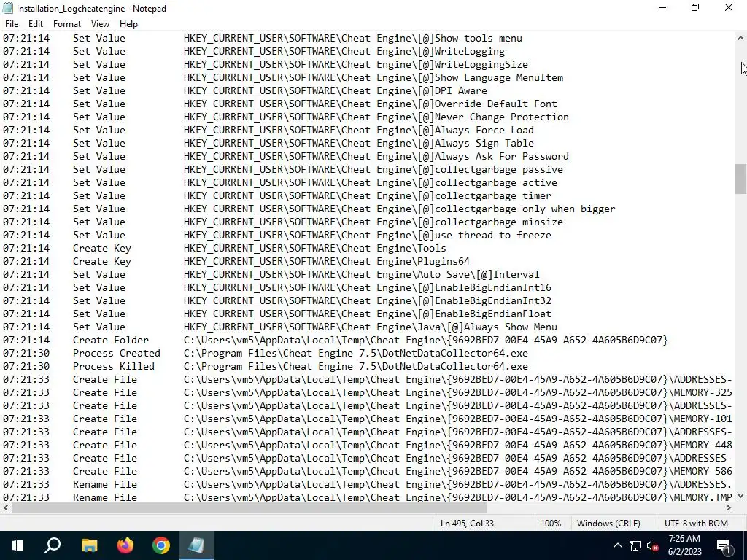Open taskbar Search
The height and width of the screenshot is (560, 747).
(53, 545)
